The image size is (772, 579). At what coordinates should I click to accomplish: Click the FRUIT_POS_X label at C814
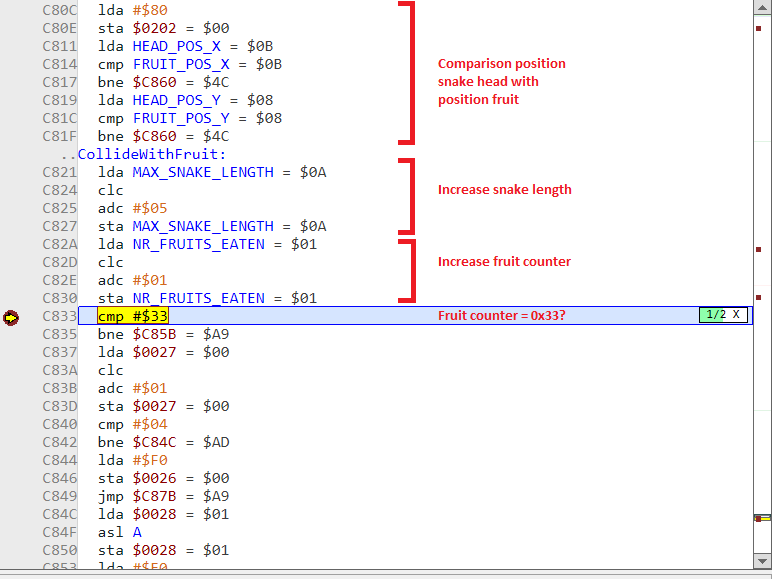coord(181,64)
